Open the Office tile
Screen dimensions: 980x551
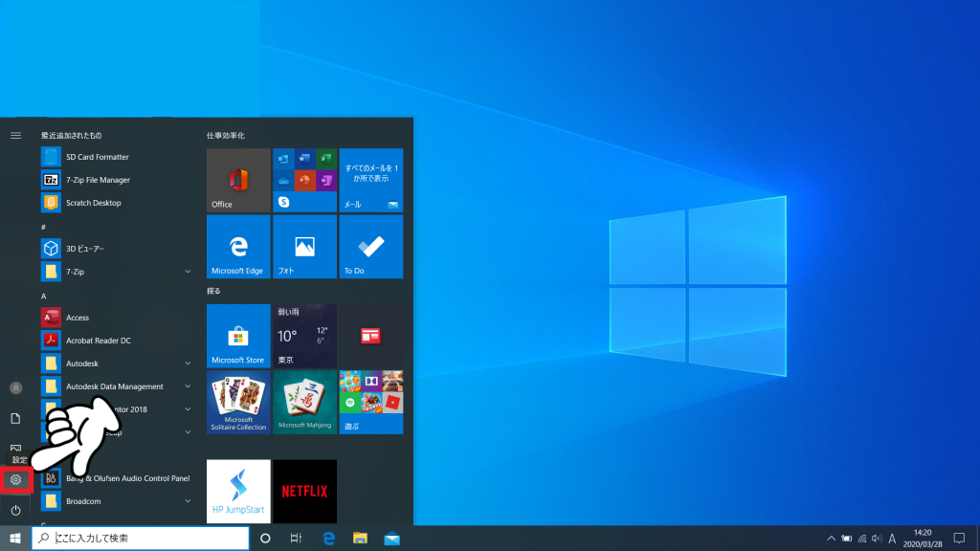(x=238, y=181)
